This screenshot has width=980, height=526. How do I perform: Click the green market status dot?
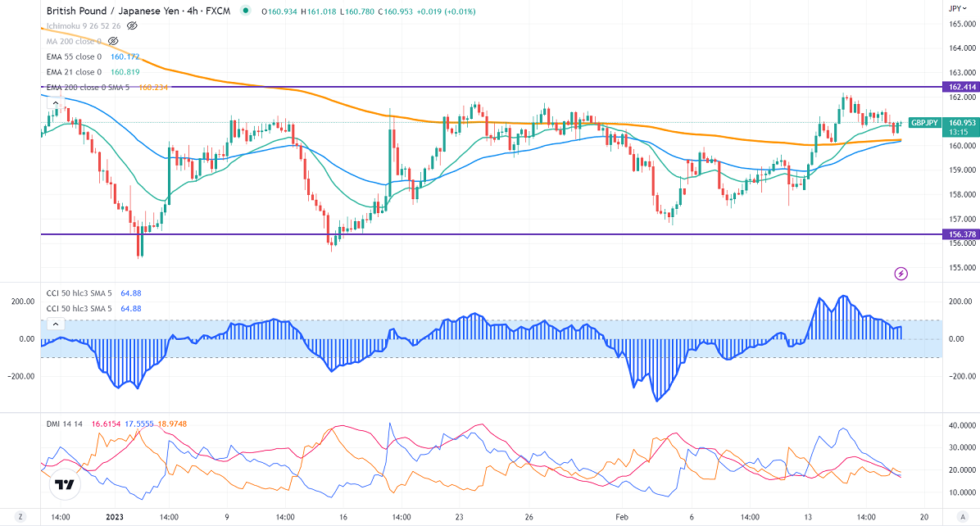pyautogui.click(x=246, y=11)
